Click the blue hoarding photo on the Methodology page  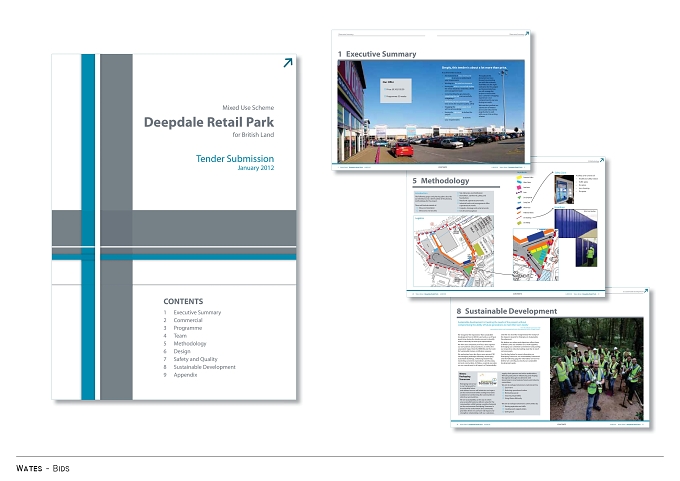(x=575, y=237)
